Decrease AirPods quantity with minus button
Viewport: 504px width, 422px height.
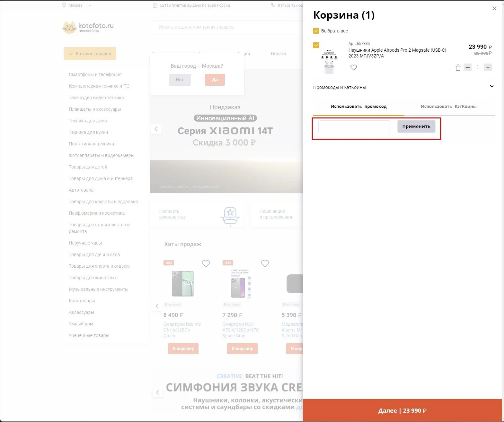pos(468,67)
